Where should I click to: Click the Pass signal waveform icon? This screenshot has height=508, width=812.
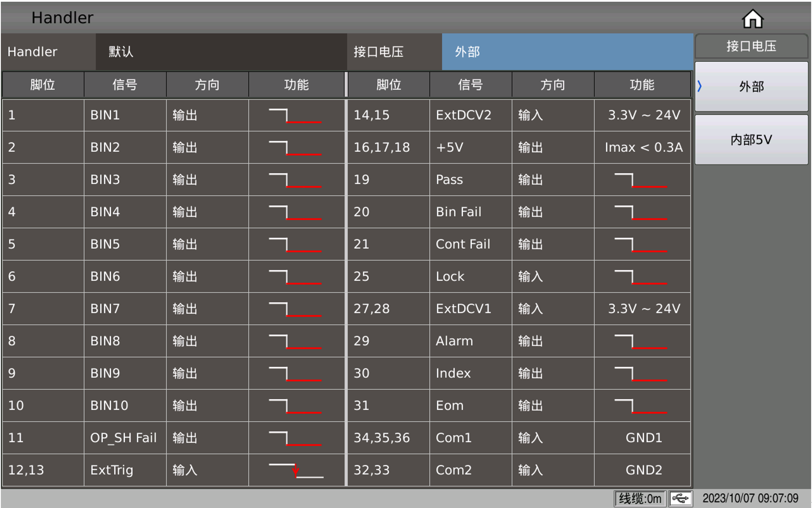pyautogui.click(x=641, y=180)
